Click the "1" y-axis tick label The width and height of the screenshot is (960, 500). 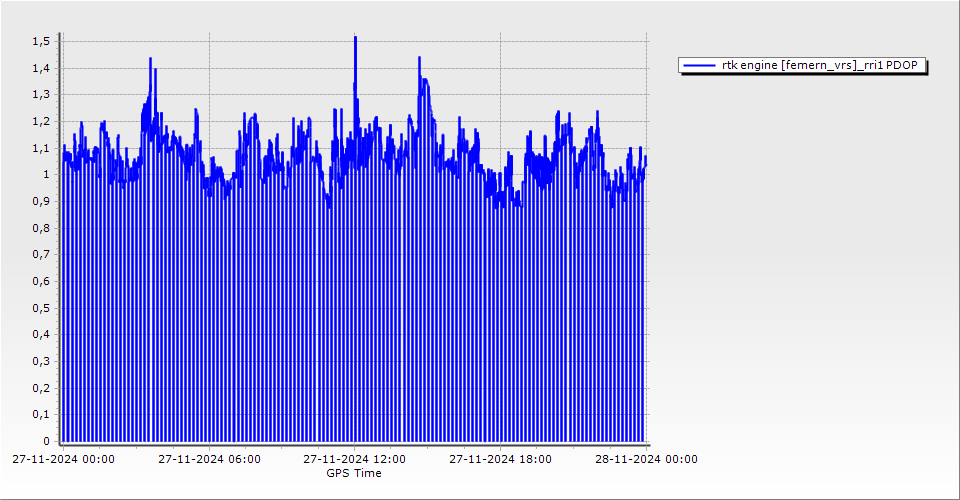pyautogui.click(x=46, y=174)
